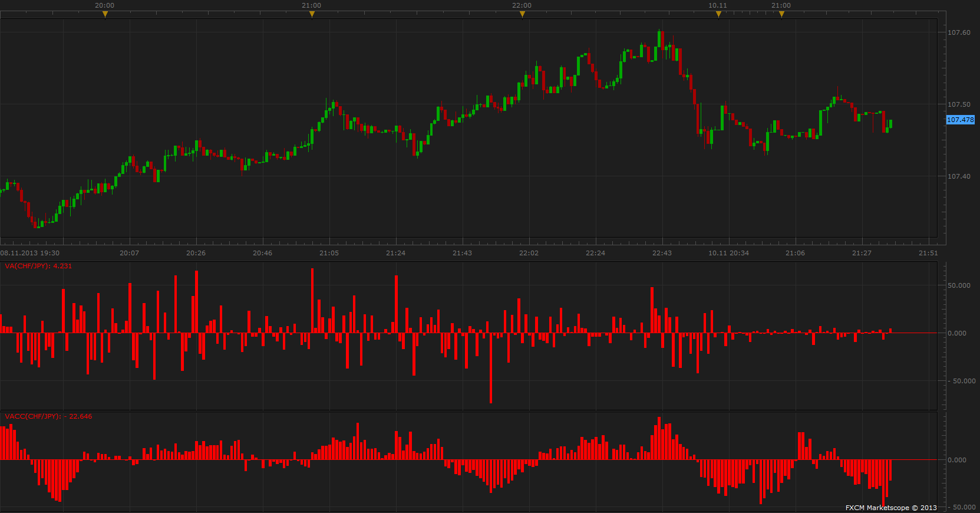Image resolution: width=980 pixels, height=513 pixels.
Task: Click the triangle marker under 20:00
Action: click(105, 14)
